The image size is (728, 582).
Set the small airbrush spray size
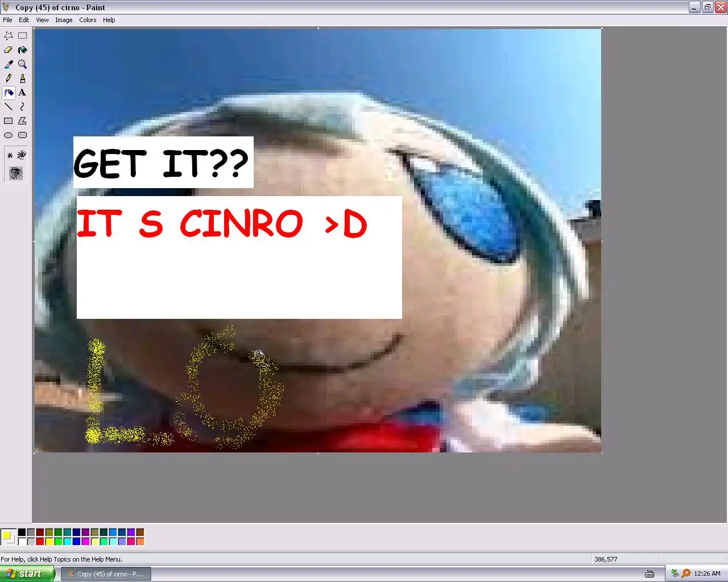(x=10, y=155)
